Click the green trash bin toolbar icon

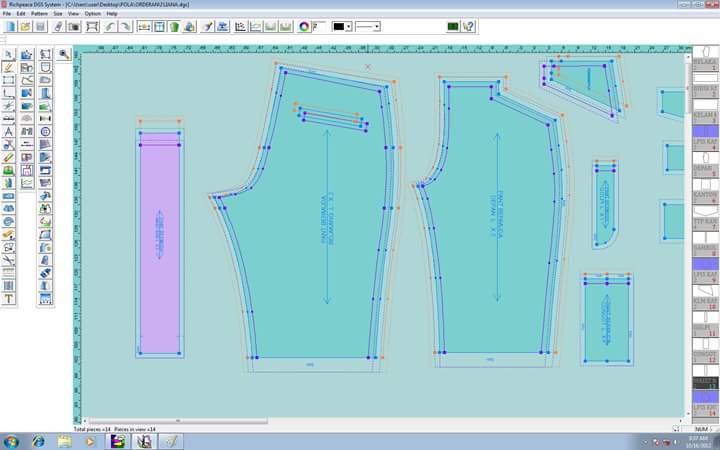click(x=174, y=26)
